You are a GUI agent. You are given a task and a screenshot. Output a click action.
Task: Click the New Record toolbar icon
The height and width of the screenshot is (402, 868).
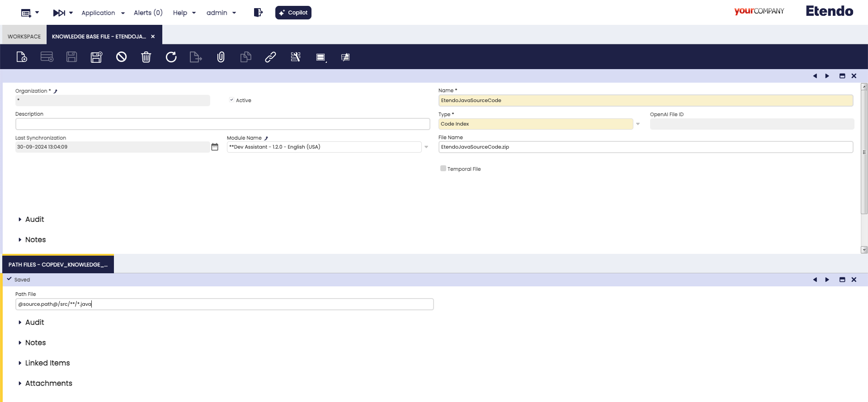click(22, 57)
